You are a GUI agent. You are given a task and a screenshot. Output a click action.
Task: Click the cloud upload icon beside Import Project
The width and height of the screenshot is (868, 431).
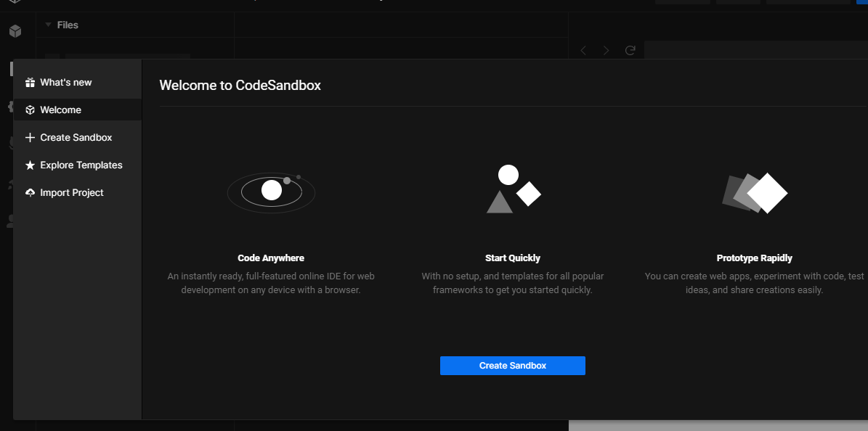pyautogui.click(x=30, y=192)
